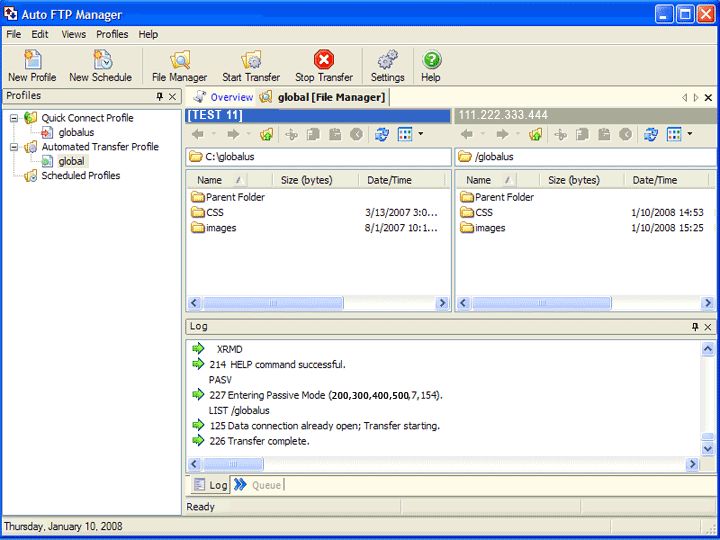Open Parent Folder in local pane
Image resolution: width=720 pixels, height=540 pixels.
pos(228,197)
